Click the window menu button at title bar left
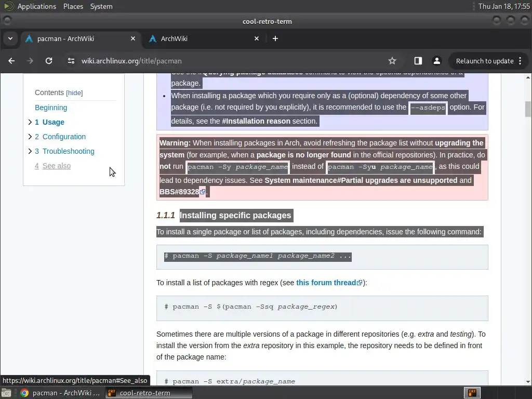The height and width of the screenshot is (399, 532). tap(7, 21)
